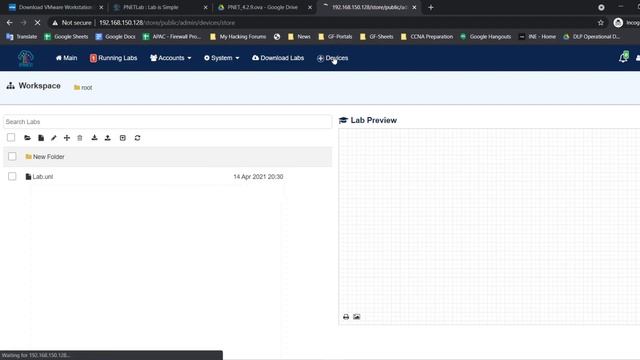Toggle the select-all labs checkbox

(x=11, y=138)
